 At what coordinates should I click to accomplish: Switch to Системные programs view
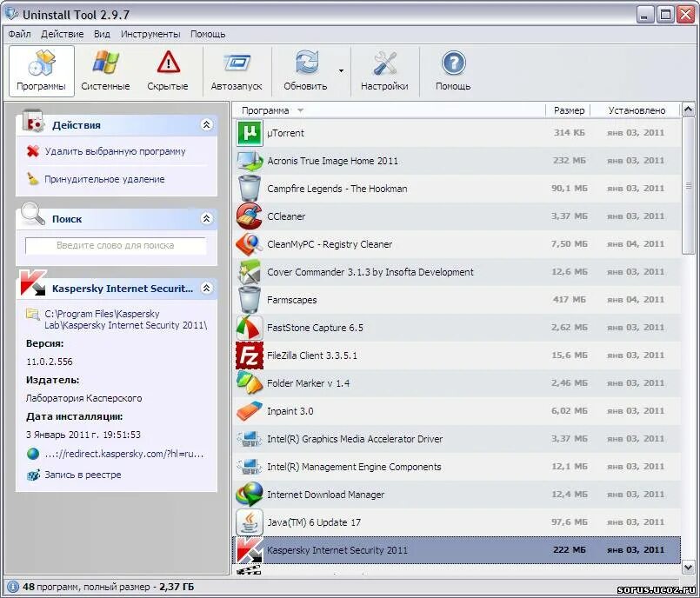(x=105, y=70)
